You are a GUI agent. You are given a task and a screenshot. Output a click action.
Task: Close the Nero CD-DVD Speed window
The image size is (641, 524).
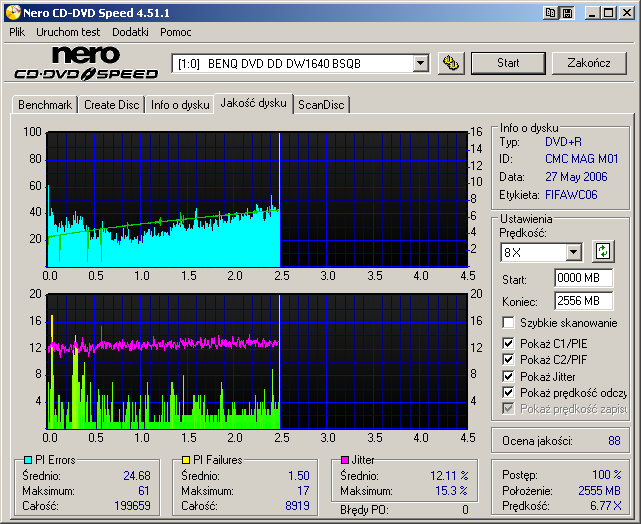coord(626,13)
